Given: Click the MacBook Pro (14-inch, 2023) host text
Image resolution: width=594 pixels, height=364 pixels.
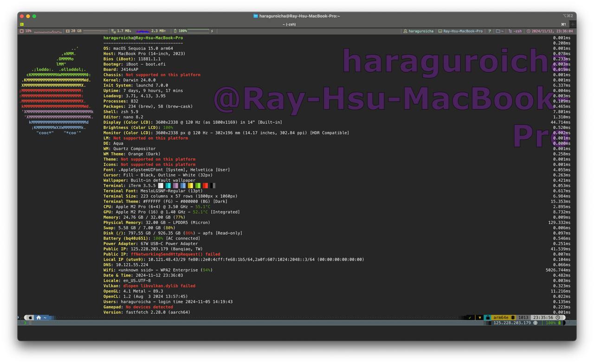Looking at the screenshot, I should [151, 53].
